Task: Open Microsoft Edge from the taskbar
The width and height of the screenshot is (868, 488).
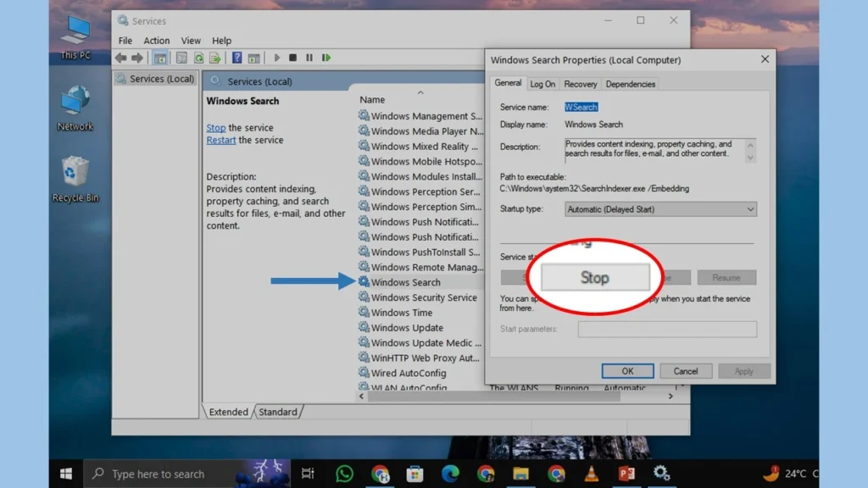Action: coord(450,474)
